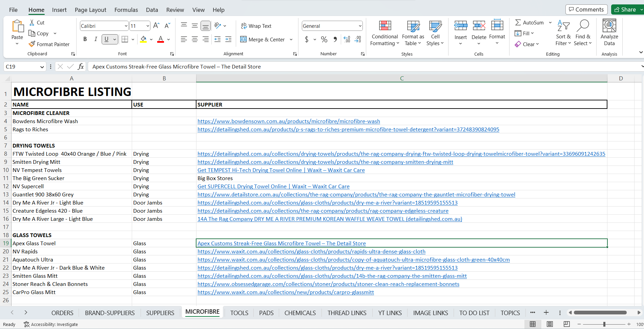
Task: Click accounting dollar format icon
Action: [x=307, y=39]
